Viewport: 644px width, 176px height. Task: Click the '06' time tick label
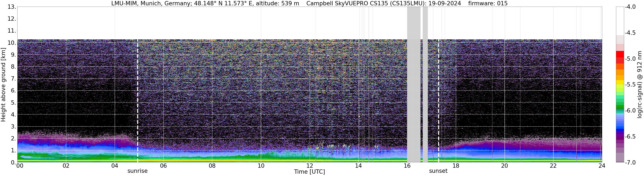(x=163, y=166)
